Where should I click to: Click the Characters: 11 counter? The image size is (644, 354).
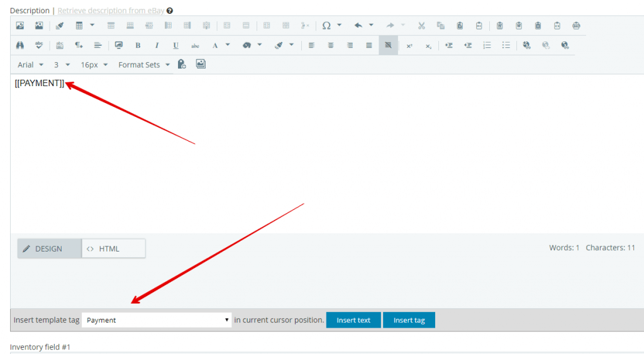610,248
